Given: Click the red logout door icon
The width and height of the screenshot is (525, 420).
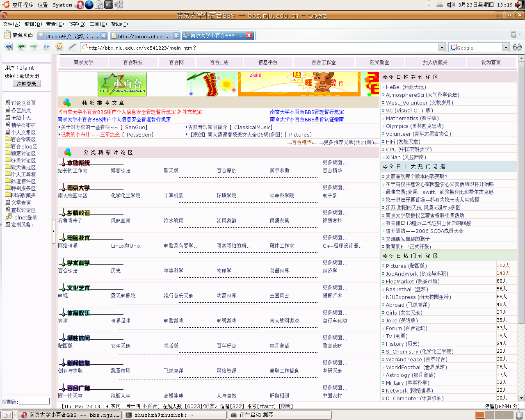Looking at the screenshot, I should [519, 5].
